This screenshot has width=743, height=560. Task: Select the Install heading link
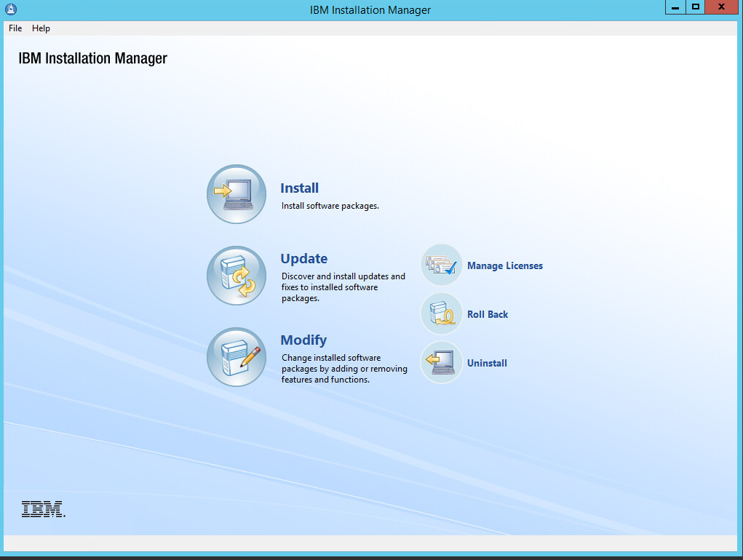pos(299,188)
